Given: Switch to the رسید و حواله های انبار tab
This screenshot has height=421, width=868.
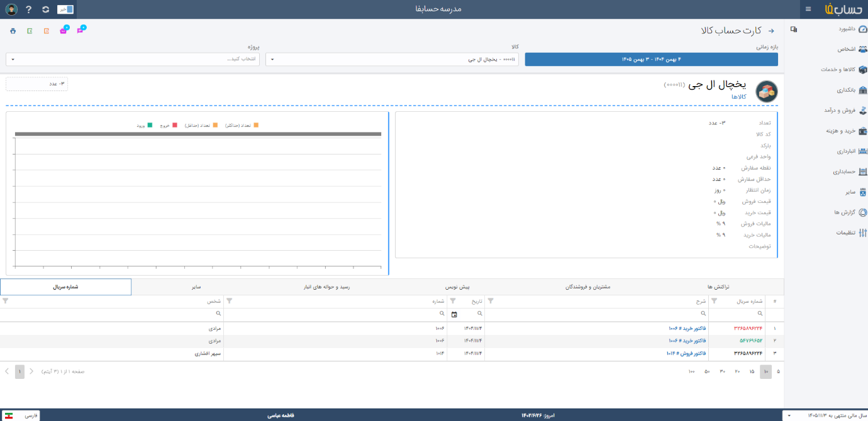Looking at the screenshot, I should (x=327, y=287).
